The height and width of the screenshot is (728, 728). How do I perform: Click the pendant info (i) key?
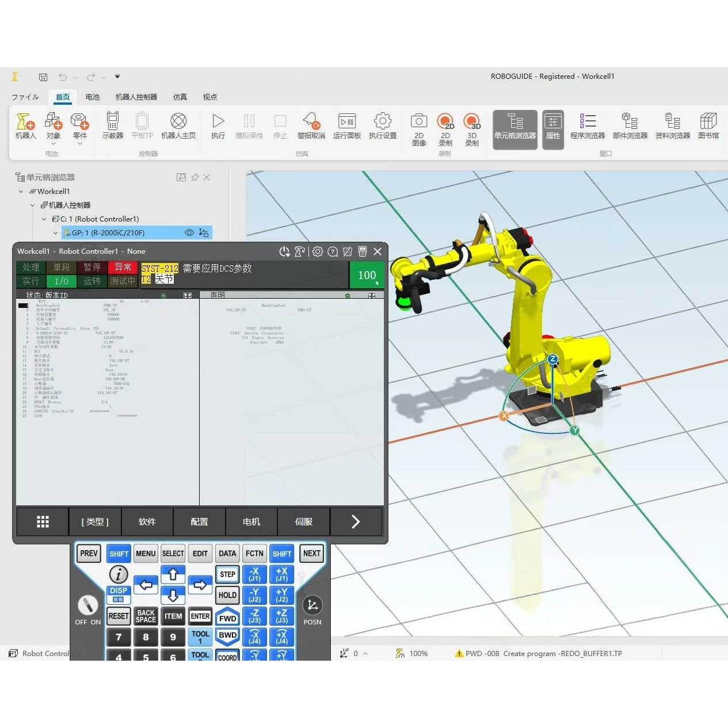[119, 574]
